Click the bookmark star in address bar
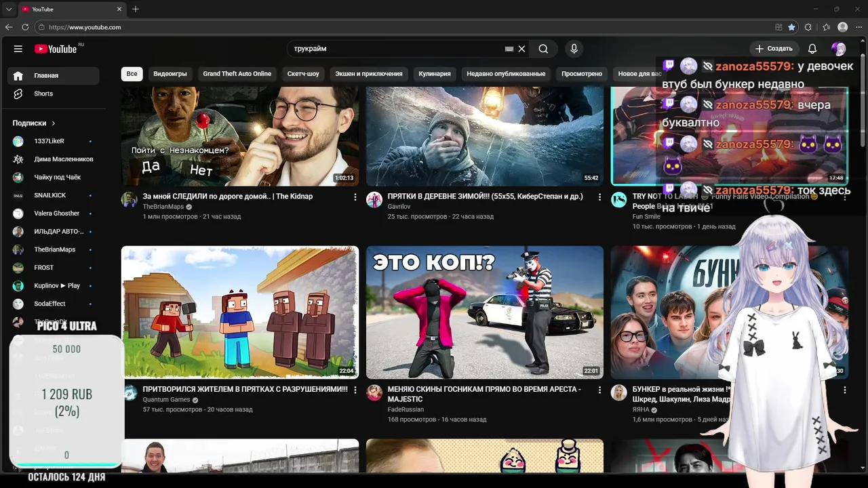Image resolution: width=868 pixels, height=488 pixels. (x=791, y=27)
